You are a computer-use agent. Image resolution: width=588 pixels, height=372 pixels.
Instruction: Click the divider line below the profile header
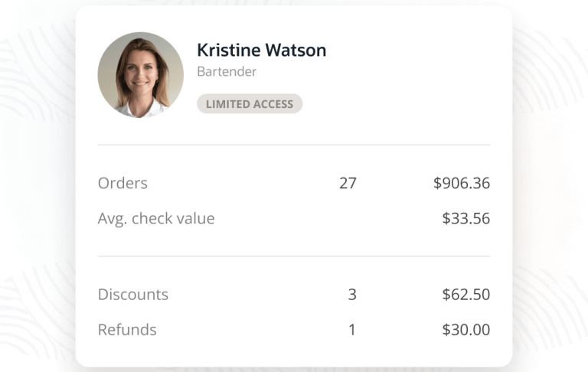point(294,145)
